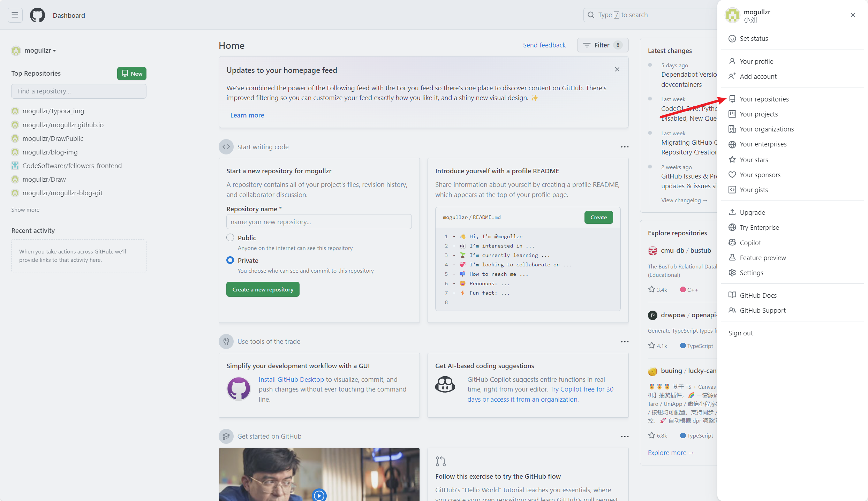Click the Create a new repository button

click(x=263, y=289)
